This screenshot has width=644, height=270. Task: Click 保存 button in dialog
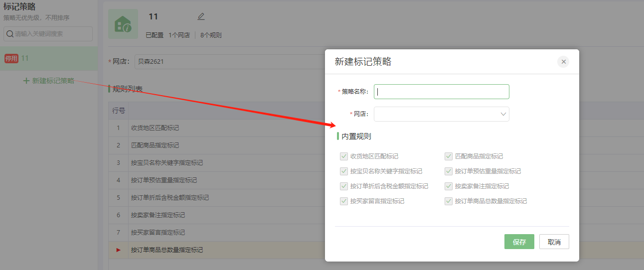tap(519, 242)
